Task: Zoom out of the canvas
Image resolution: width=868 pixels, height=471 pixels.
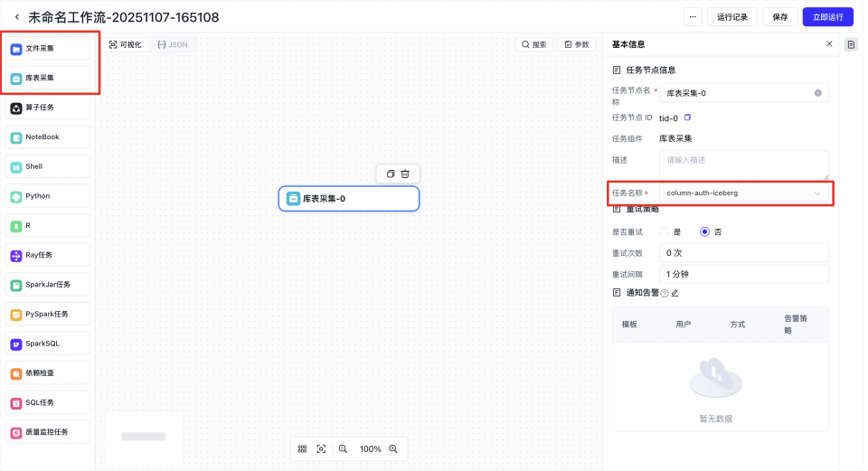Action: 344,449
